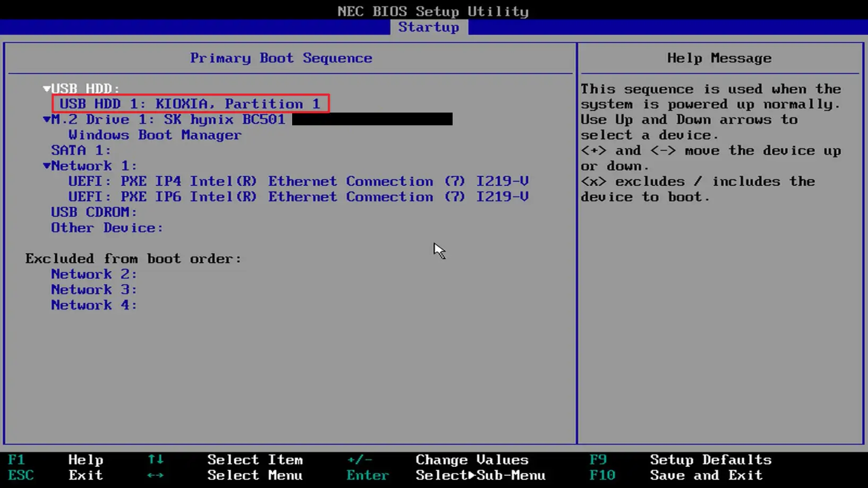The height and width of the screenshot is (488, 868).
Task: Select excluded Network 3 entry
Action: tap(94, 289)
